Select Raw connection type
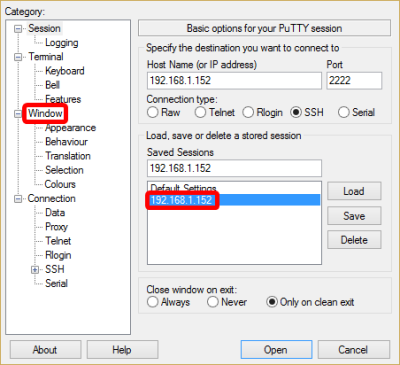Image resolution: width=400 pixels, height=365 pixels. [153, 112]
